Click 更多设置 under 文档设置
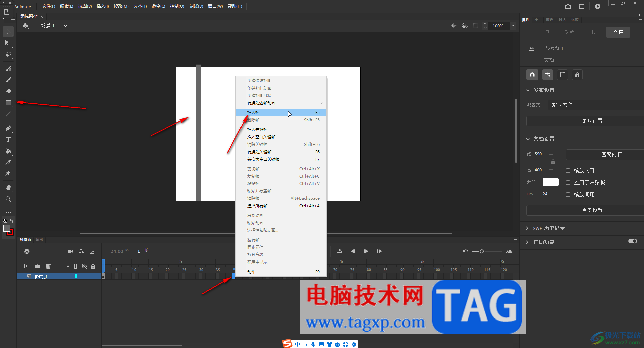This screenshot has width=644, height=348. click(x=585, y=210)
